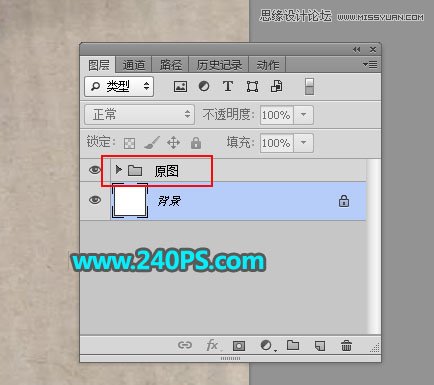Lock layer position
434x385 pixels.
pyautogui.click(x=174, y=143)
